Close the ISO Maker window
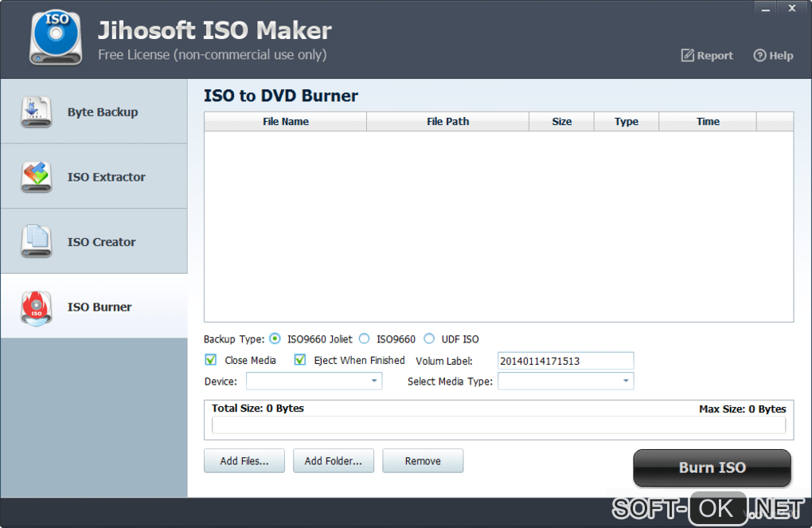This screenshot has height=528, width=812. (792, 8)
